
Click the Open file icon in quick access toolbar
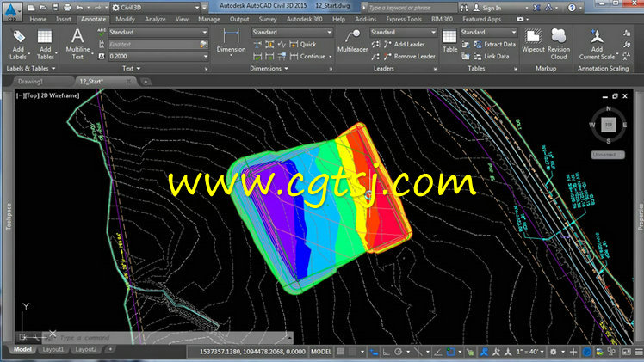[x=43, y=8]
